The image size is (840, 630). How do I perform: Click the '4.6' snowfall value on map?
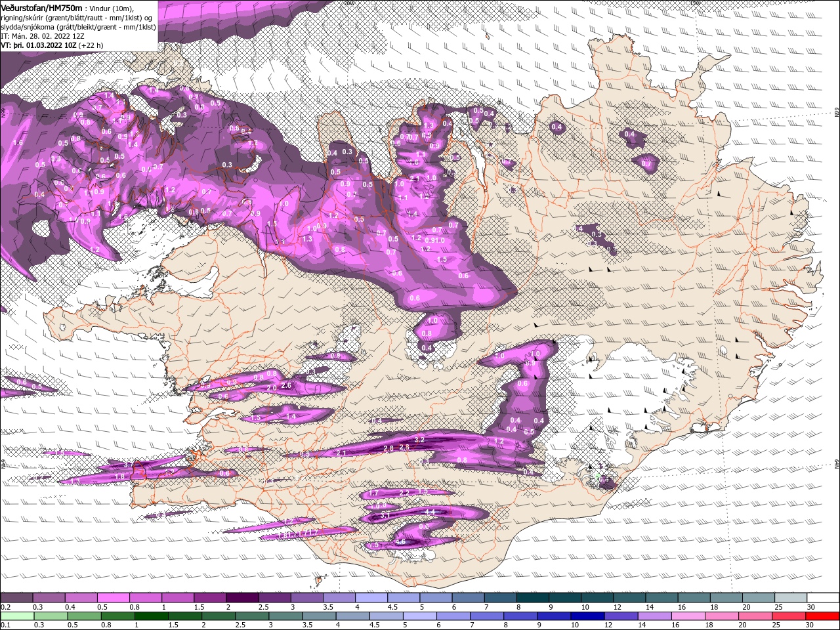tap(400, 542)
